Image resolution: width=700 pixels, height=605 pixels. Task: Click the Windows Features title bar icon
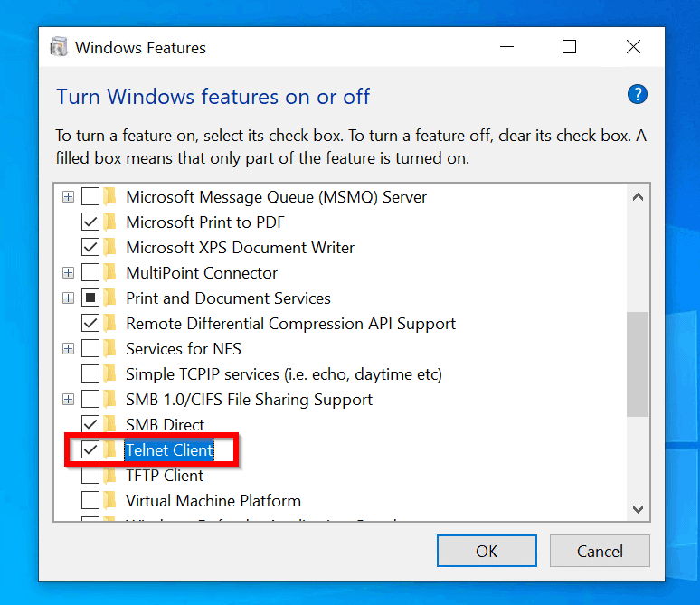tap(59, 47)
